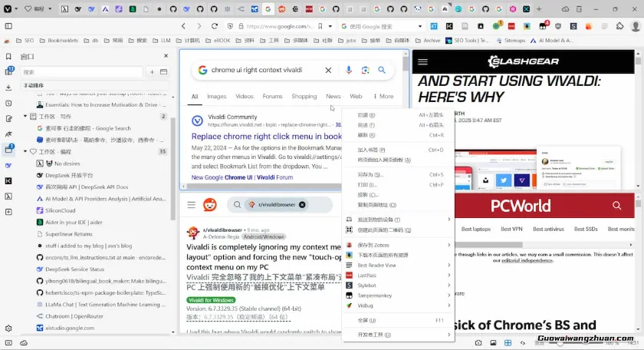Switch to Google Forums tab
Image resolution: width=644 pixels, height=350 pixels.
[272, 96]
